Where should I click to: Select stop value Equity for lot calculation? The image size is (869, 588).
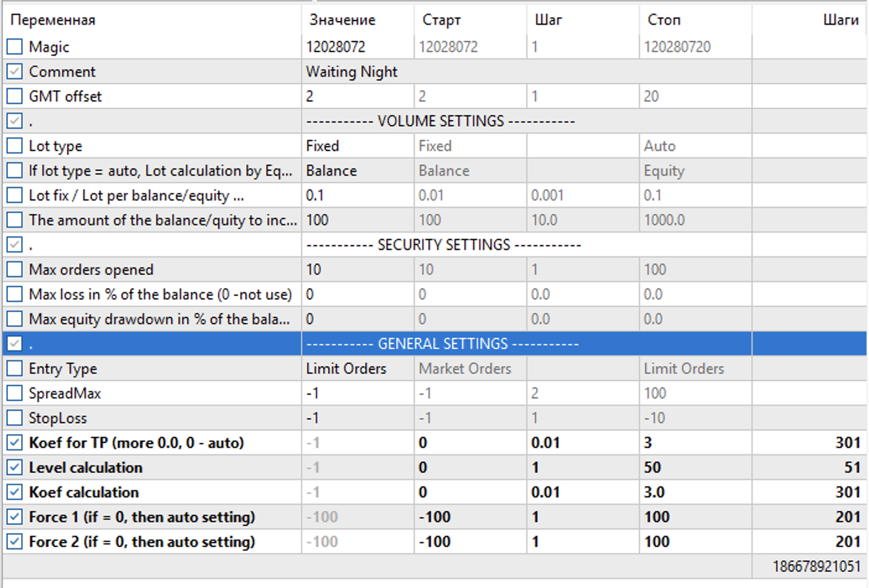point(696,170)
